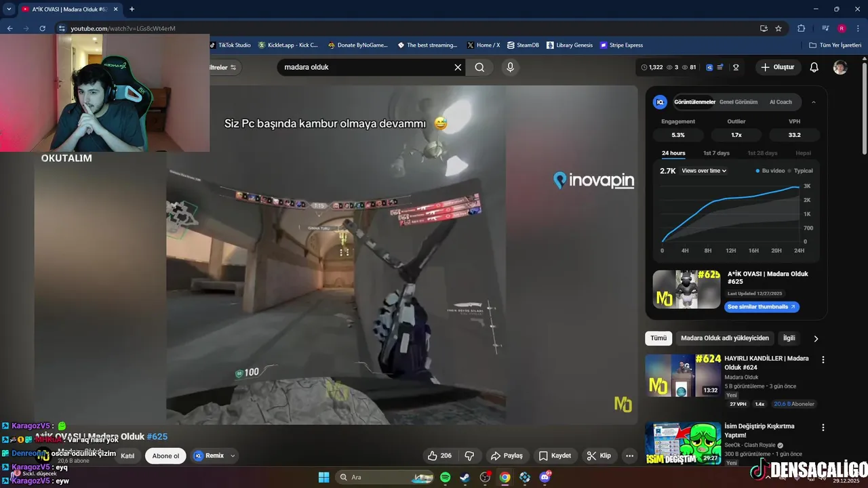Click the Chrome address bar URL

pos(123,28)
